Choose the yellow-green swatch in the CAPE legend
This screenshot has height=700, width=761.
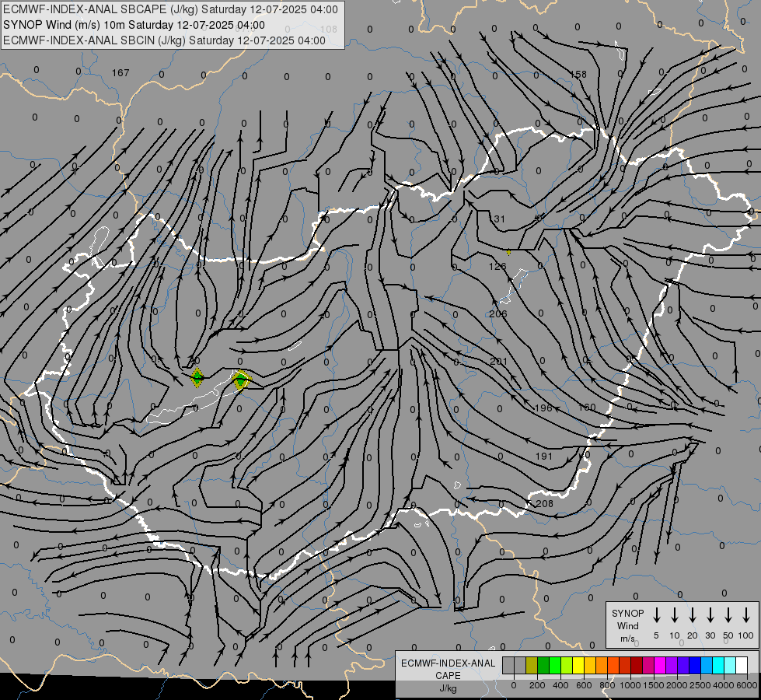[567, 666]
